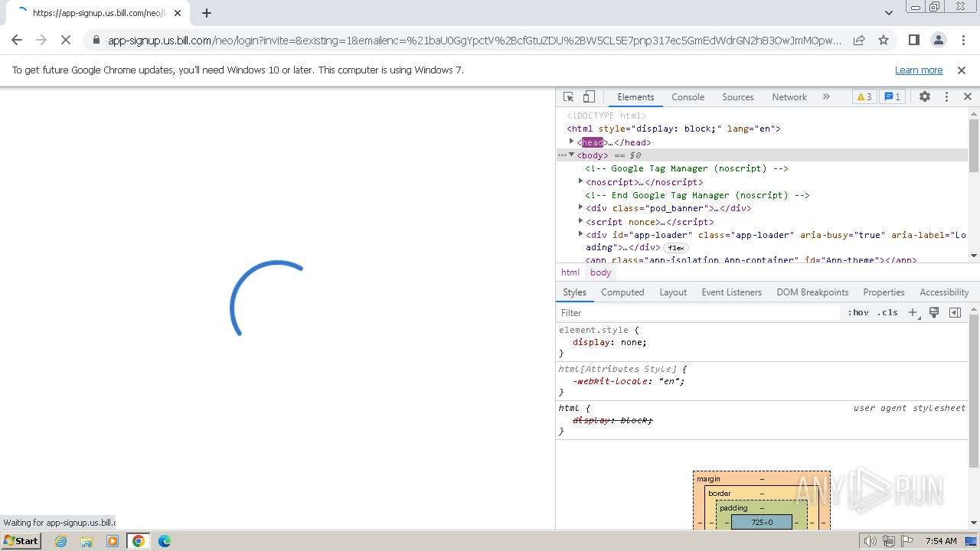This screenshot has height=551, width=980.
Task: Open the Accessibility tab
Action: point(944,292)
